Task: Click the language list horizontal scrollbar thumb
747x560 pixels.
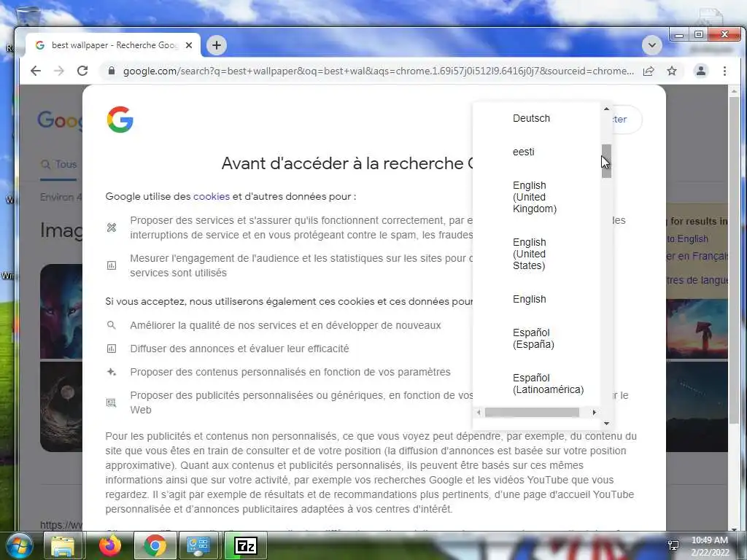Action: [x=532, y=413]
